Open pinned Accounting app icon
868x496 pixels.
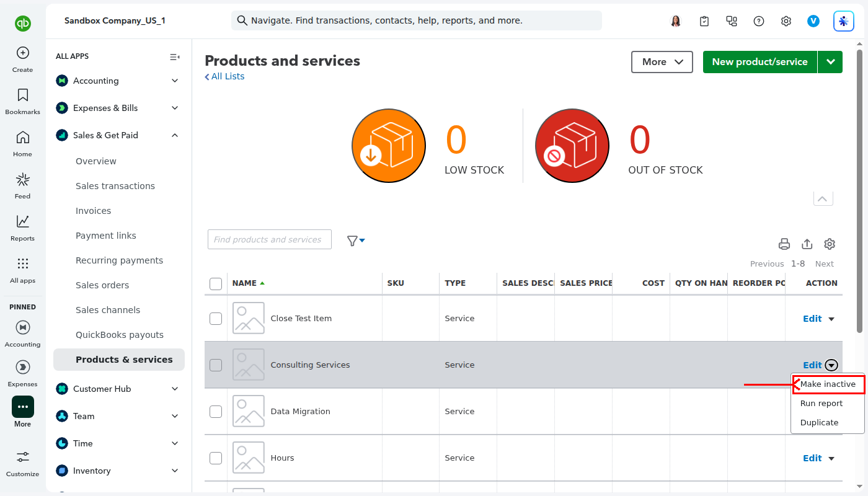23,327
